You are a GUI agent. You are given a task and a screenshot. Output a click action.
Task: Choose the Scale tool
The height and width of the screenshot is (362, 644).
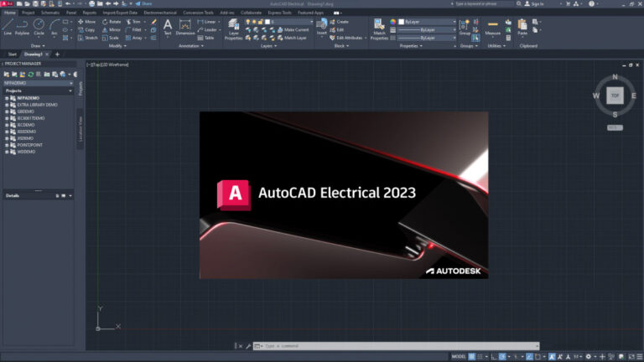(111, 38)
